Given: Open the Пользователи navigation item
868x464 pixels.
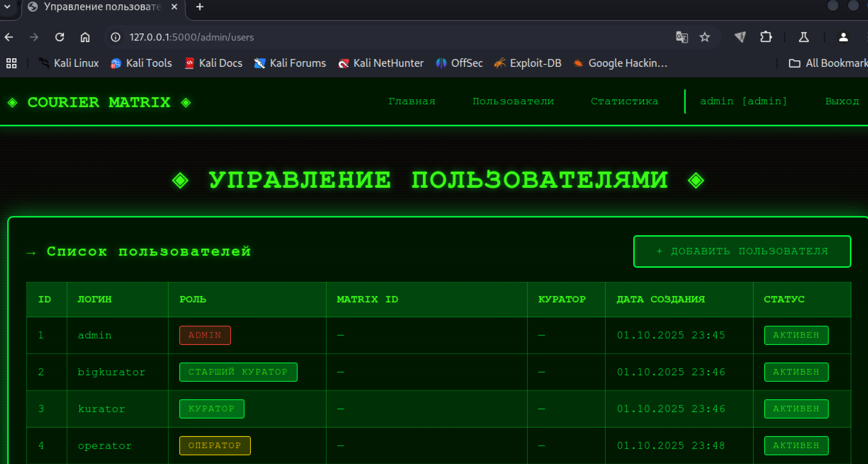Looking at the screenshot, I should [x=513, y=101].
